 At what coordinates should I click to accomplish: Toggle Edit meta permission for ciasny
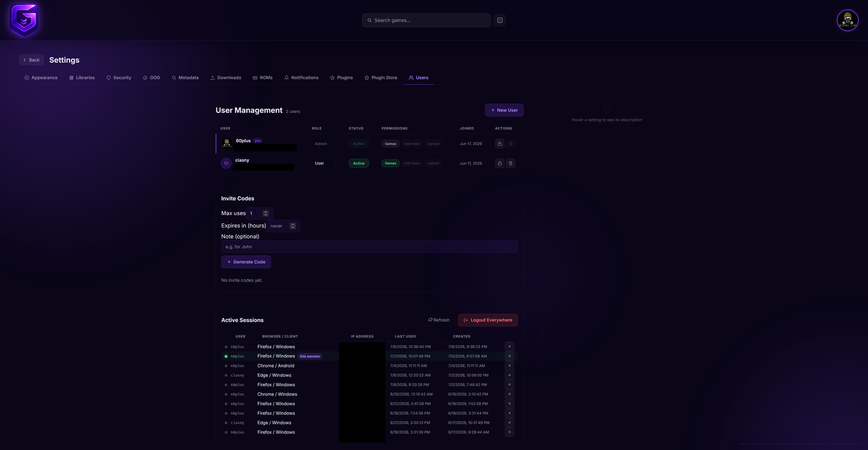[412, 163]
